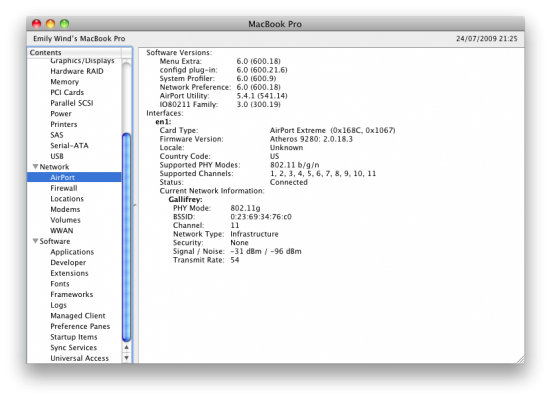Open the Firewall entry
The width and height of the screenshot is (551, 400).
(64, 188)
